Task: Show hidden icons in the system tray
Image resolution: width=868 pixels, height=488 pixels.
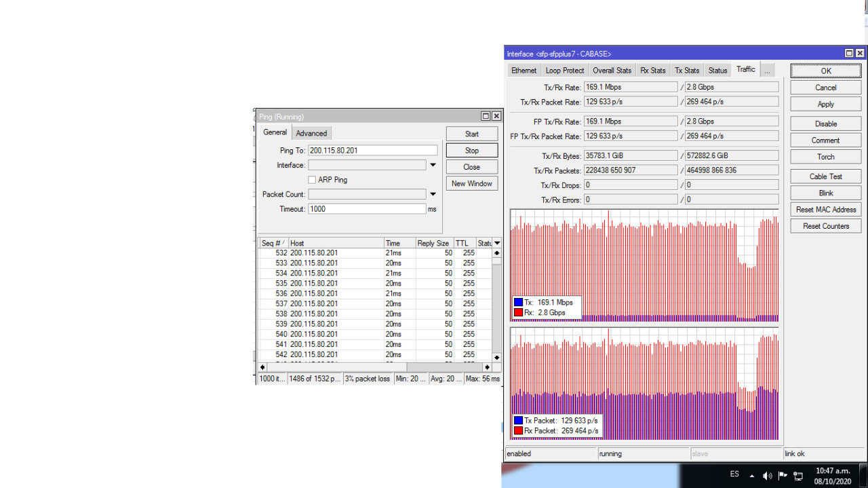Action: click(751, 476)
